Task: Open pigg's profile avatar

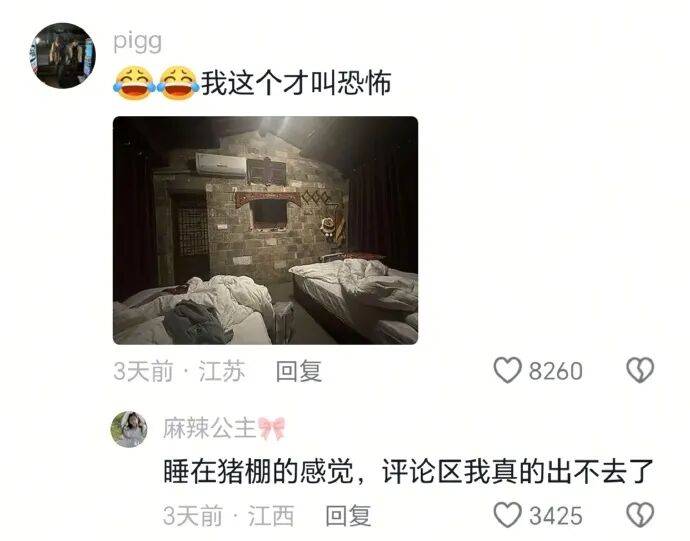Action: pyautogui.click(x=62, y=55)
